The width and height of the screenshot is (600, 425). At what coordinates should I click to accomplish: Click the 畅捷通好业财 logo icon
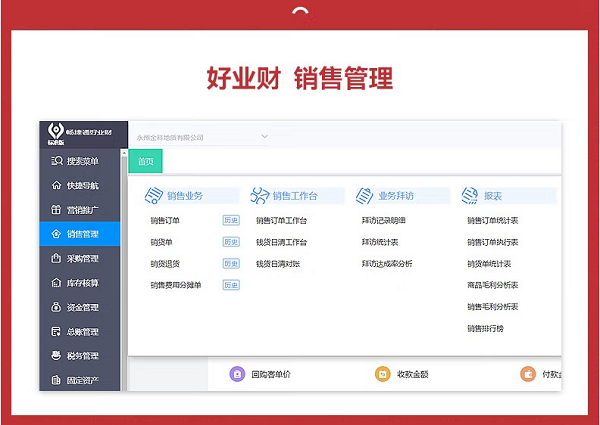(56, 130)
